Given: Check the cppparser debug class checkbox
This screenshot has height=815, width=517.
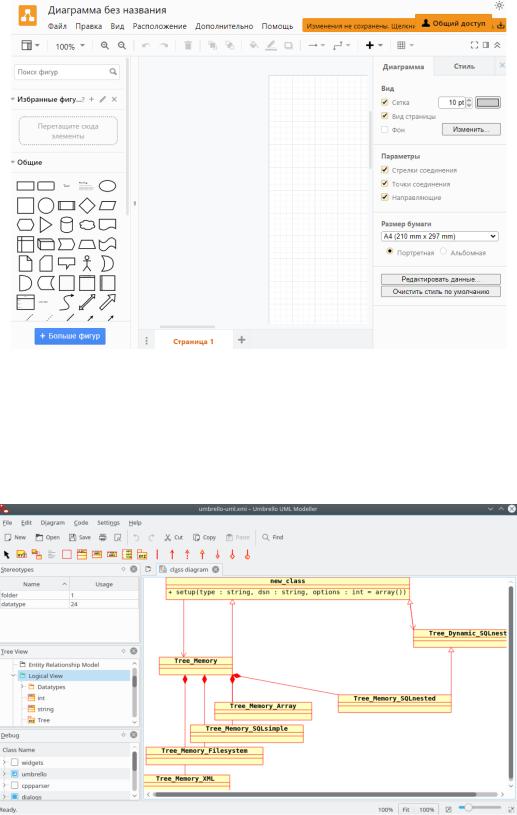Looking at the screenshot, I should point(15,785).
